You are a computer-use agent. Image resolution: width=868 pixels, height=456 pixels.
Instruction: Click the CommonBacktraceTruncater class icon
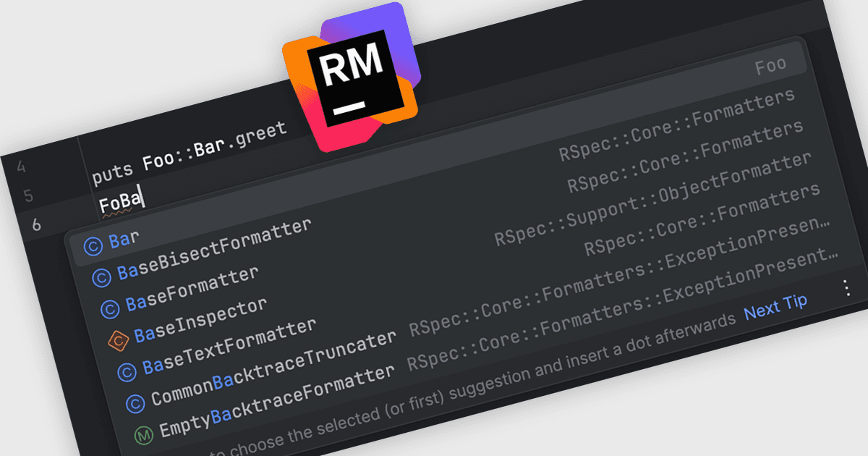point(135,404)
